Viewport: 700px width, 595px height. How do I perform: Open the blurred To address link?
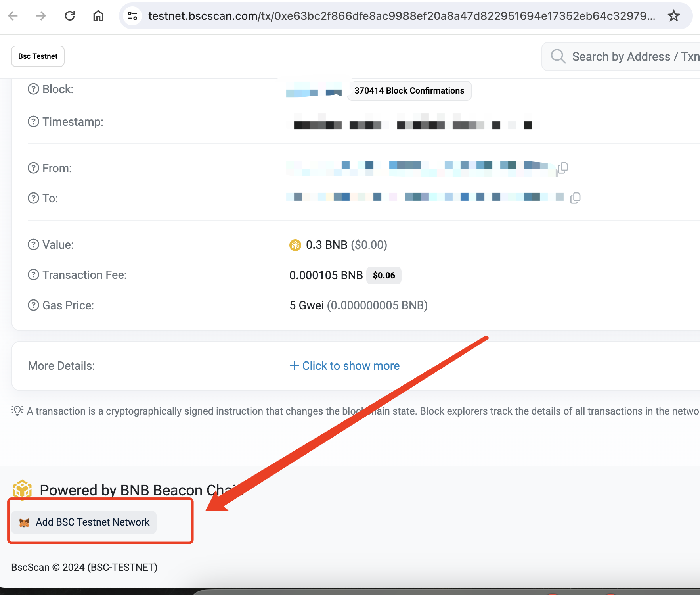pyautogui.click(x=425, y=197)
